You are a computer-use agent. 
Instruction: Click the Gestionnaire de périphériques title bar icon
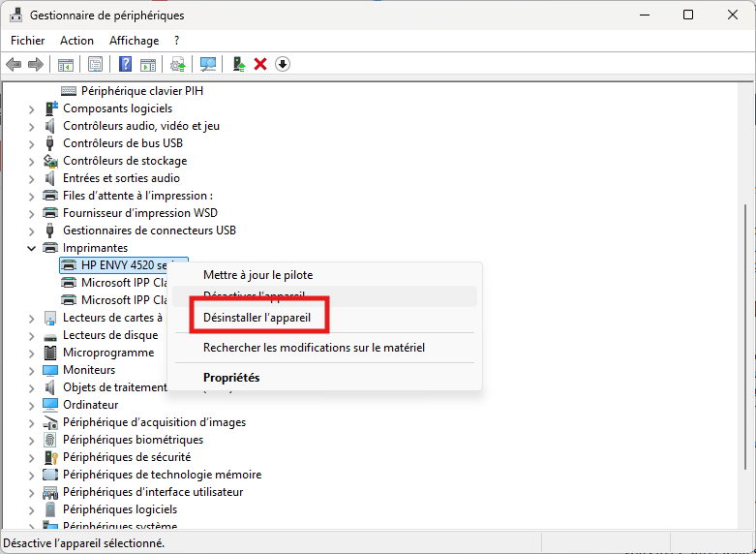[x=15, y=15]
